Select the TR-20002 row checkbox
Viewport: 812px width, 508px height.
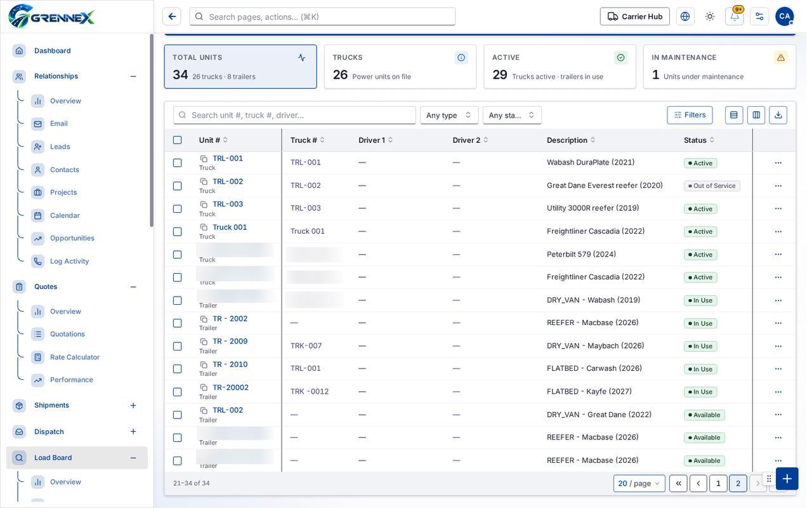click(x=178, y=392)
